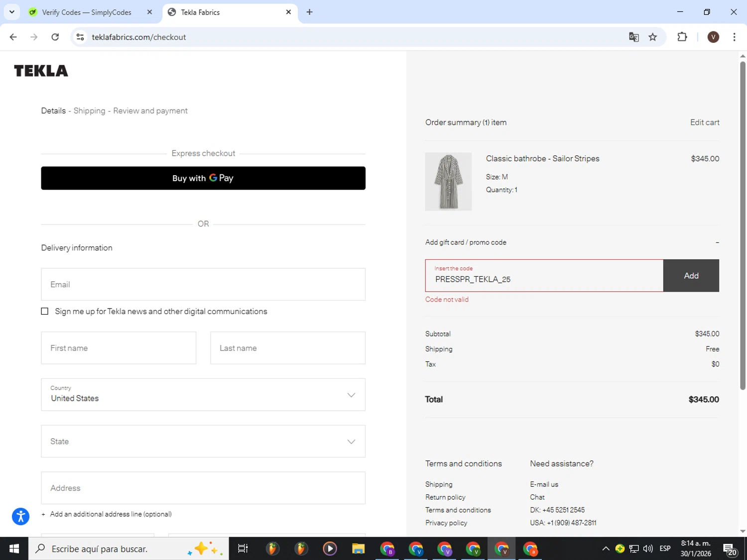The image size is (747, 560).
Task: Click the TEKLA logo
Action: [x=41, y=71]
